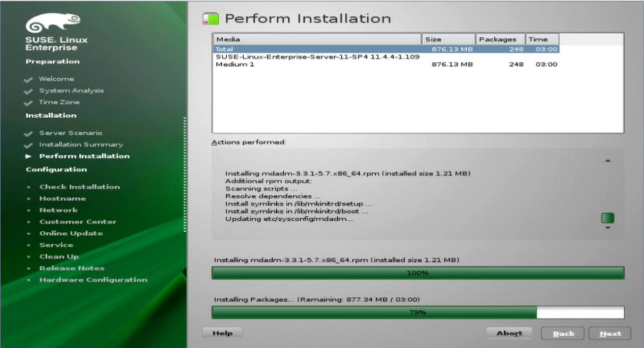Click log line Scanning scripts
This screenshot has width=644, height=348.
point(261,189)
